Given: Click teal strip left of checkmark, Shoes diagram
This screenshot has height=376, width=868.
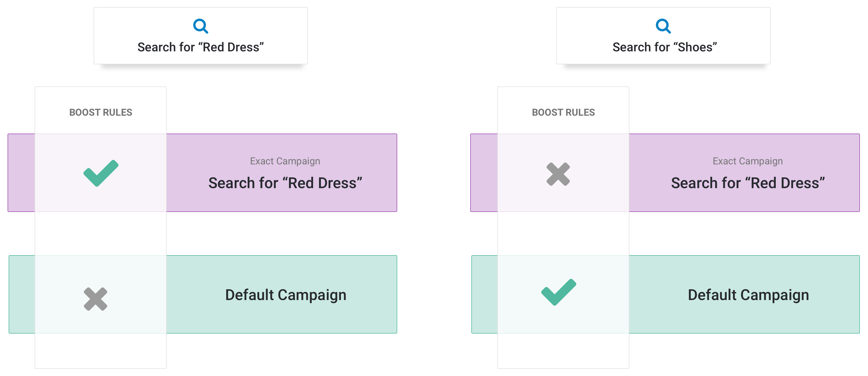Looking at the screenshot, I should click(485, 294).
